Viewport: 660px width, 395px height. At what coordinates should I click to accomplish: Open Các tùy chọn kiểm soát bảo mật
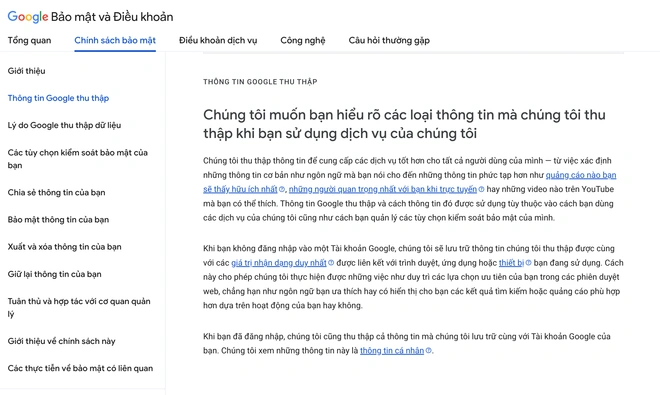pos(78,159)
